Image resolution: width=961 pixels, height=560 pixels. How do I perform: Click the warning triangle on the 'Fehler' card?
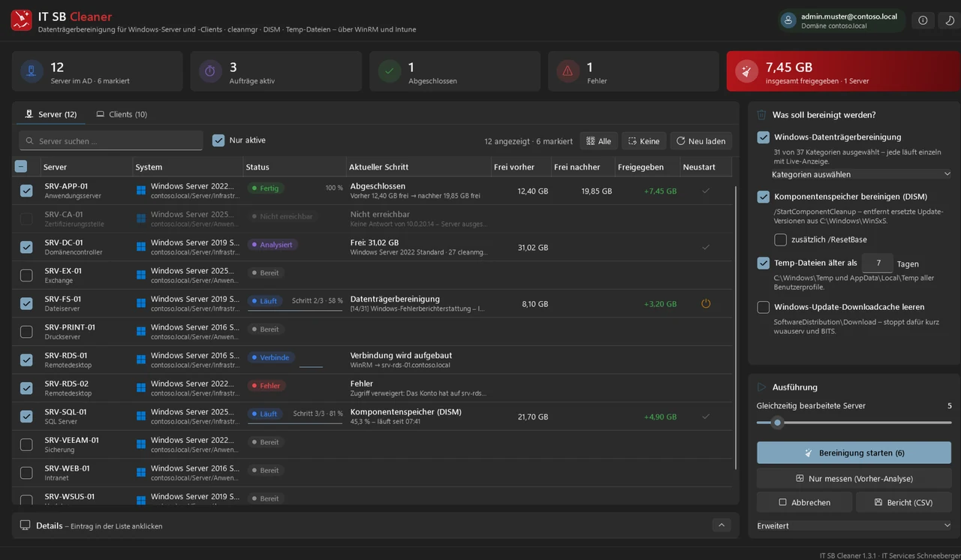568,71
